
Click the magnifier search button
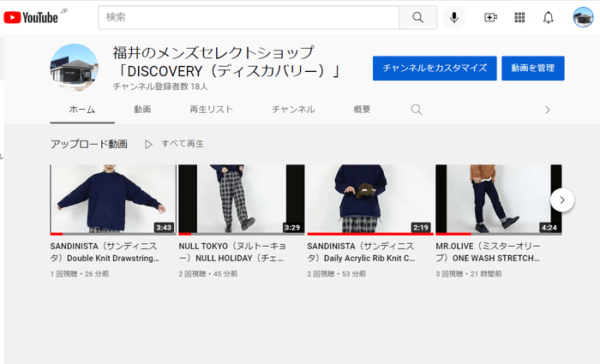(418, 17)
